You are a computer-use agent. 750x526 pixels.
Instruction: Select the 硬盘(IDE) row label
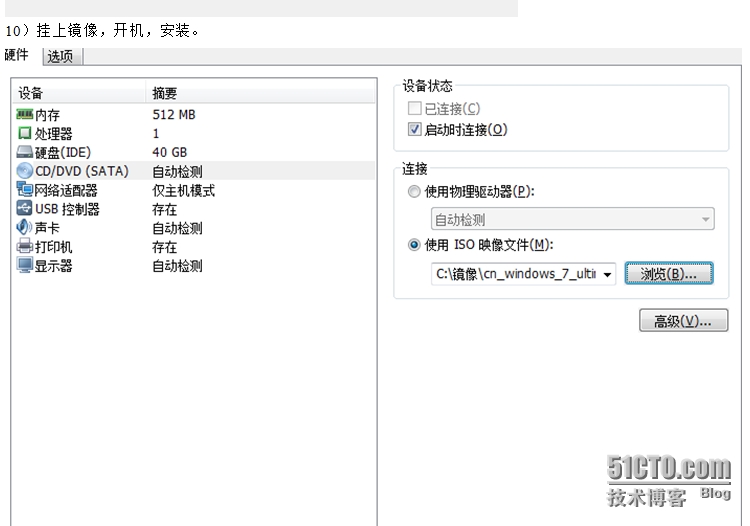pos(63,153)
